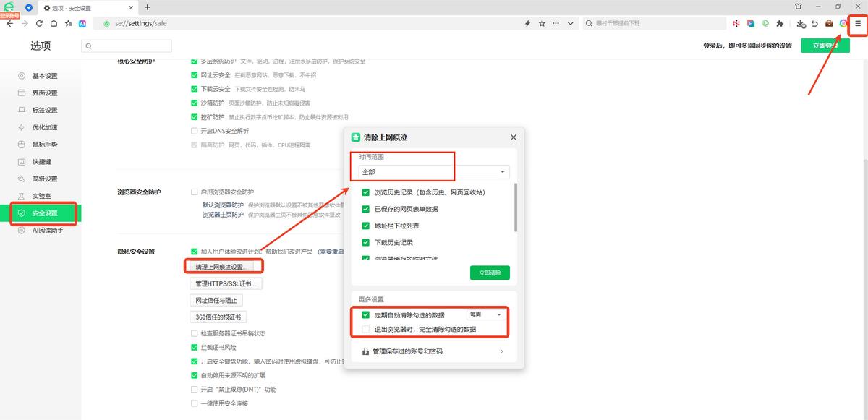
Task: Select 高级设置 in the sidebar
Action: (x=44, y=179)
